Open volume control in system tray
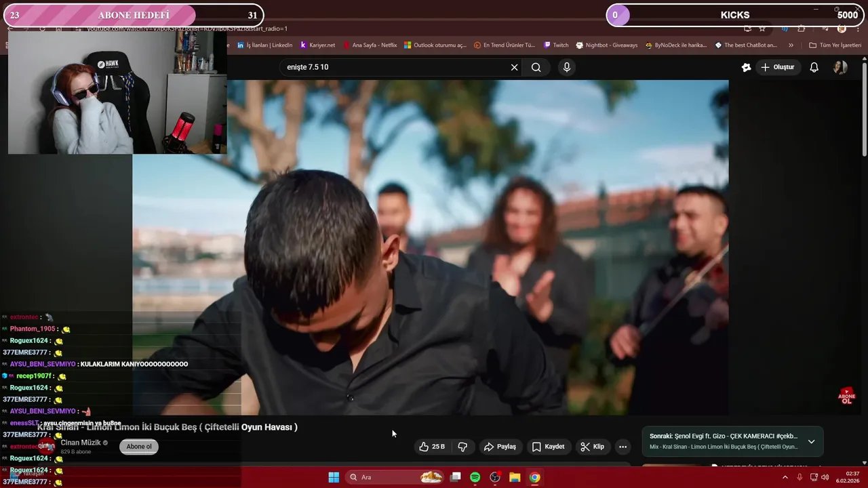 coord(825,477)
